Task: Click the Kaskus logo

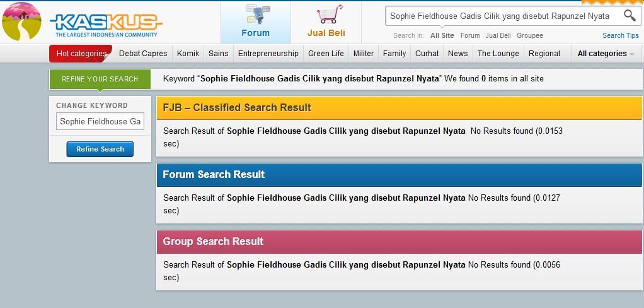Action: [106, 25]
